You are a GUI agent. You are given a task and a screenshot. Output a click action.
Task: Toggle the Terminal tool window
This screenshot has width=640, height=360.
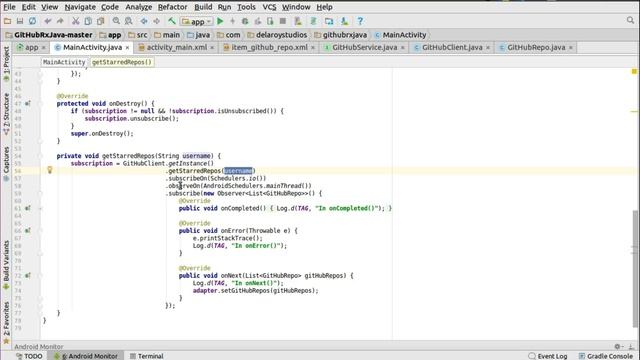[147, 356]
